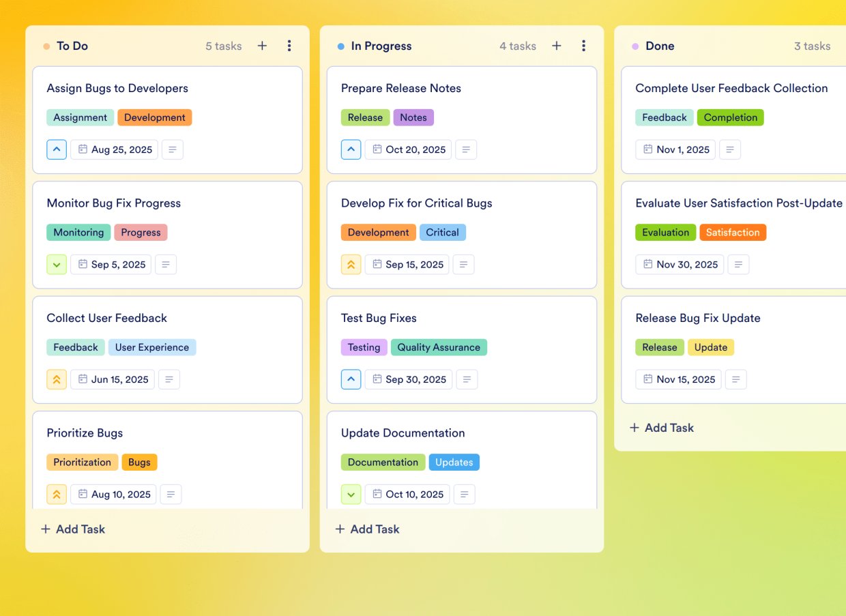Open the In Progress column options menu
The height and width of the screenshot is (616, 846).
point(583,46)
